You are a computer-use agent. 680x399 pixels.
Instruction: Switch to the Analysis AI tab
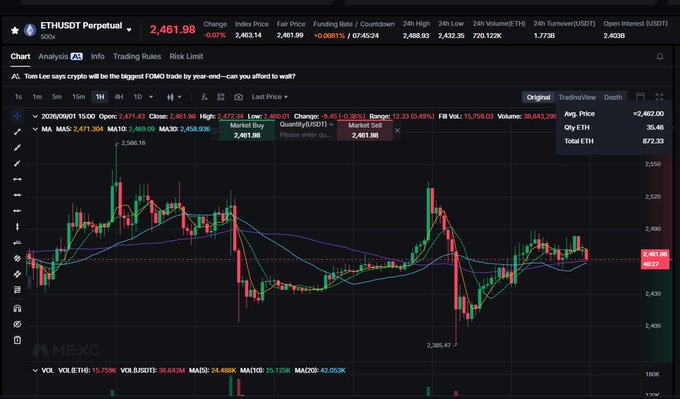(x=60, y=56)
